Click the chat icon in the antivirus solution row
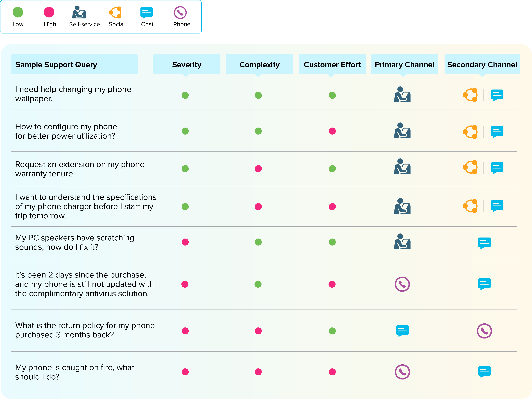 (484, 284)
